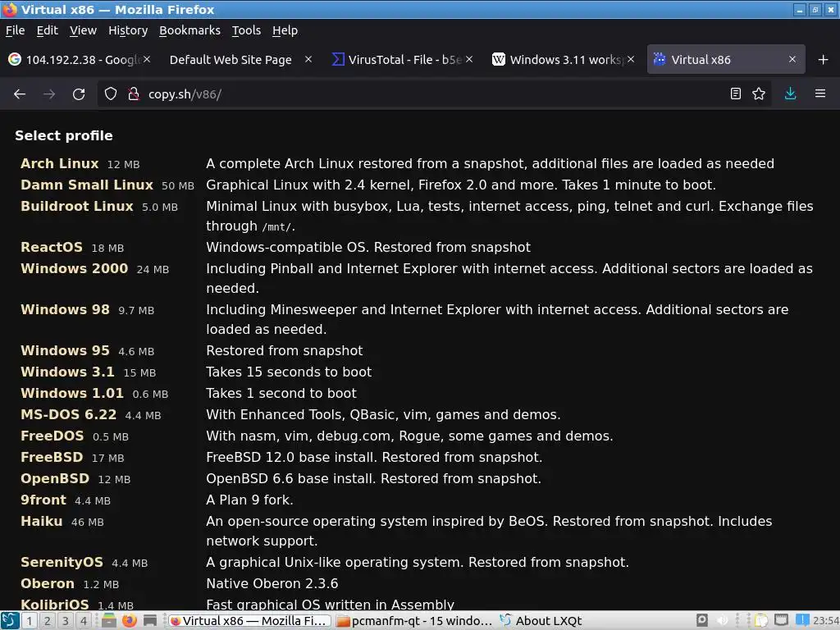Open the Firefox downloads panel
Screen dimensions: 840x630
click(790, 94)
